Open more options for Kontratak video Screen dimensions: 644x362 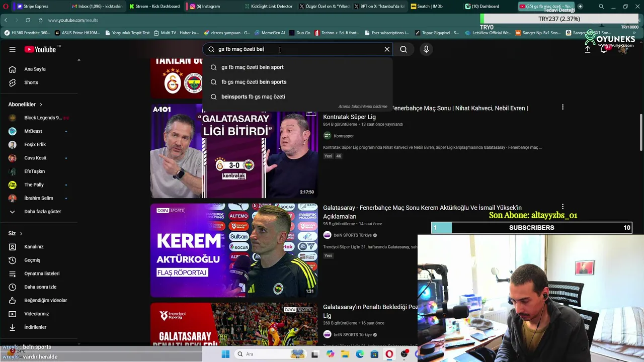pos(562,107)
